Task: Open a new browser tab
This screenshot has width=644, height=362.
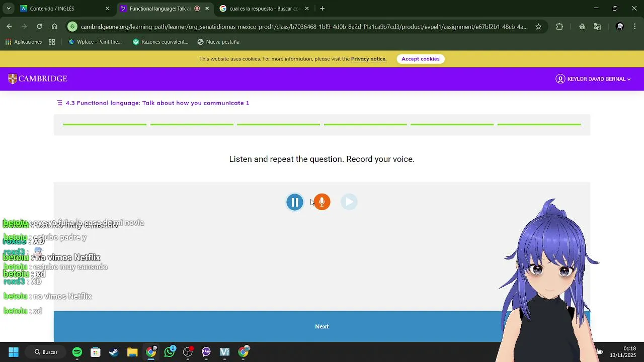Action: pos(323,9)
